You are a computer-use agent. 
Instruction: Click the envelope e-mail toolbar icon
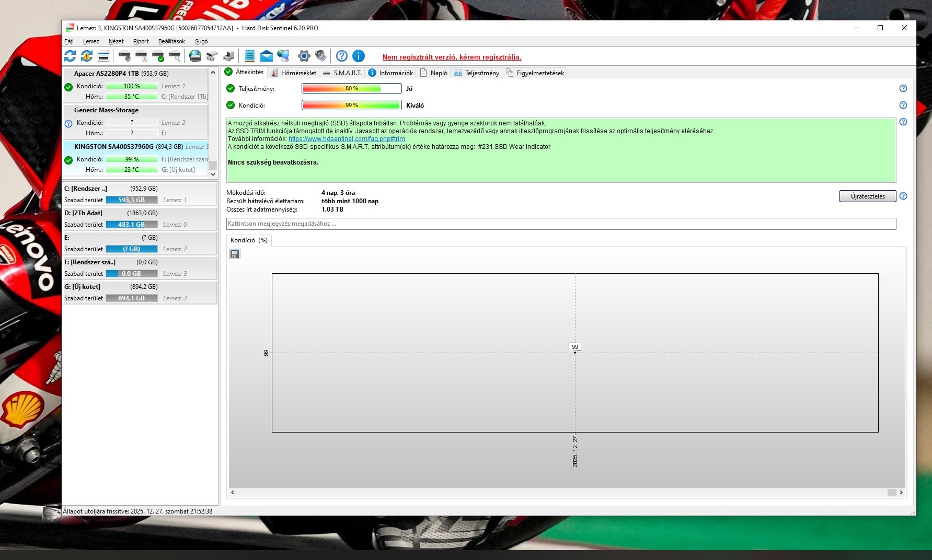click(x=267, y=56)
